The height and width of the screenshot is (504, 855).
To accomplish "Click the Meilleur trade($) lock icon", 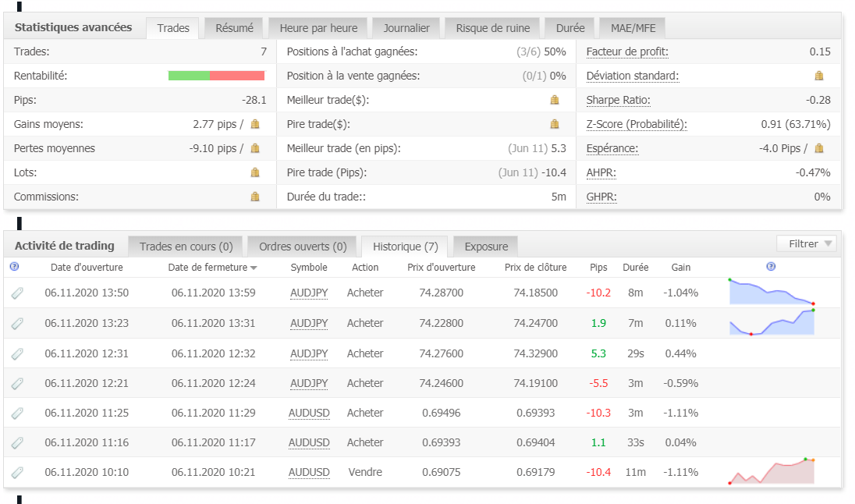I will [555, 100].
